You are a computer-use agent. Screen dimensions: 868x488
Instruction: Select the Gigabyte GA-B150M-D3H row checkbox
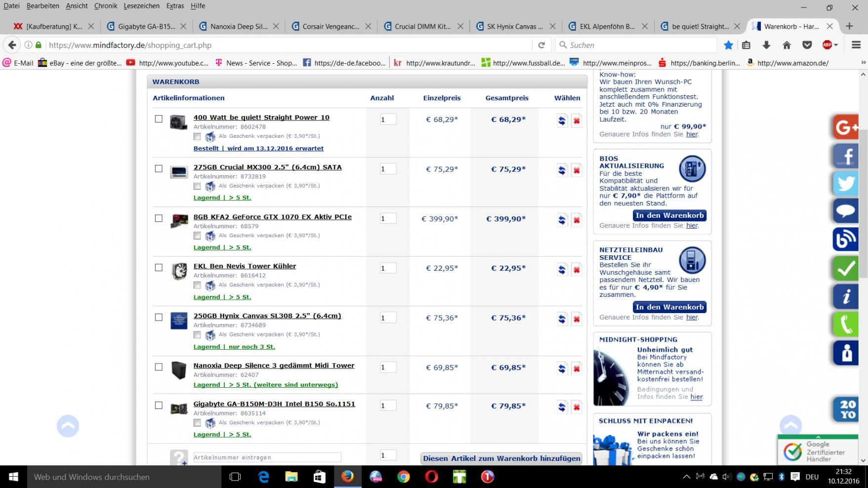pos(159,405)
